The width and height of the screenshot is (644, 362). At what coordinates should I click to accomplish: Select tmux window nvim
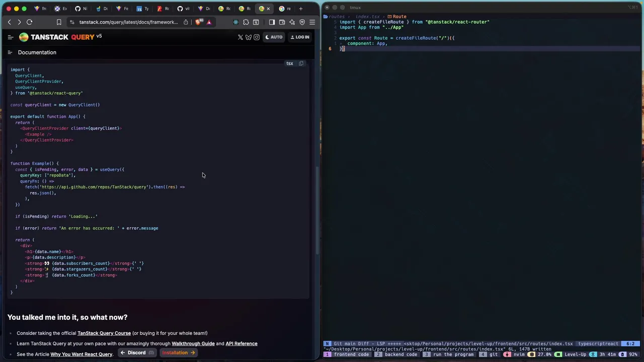click(515, 354)
